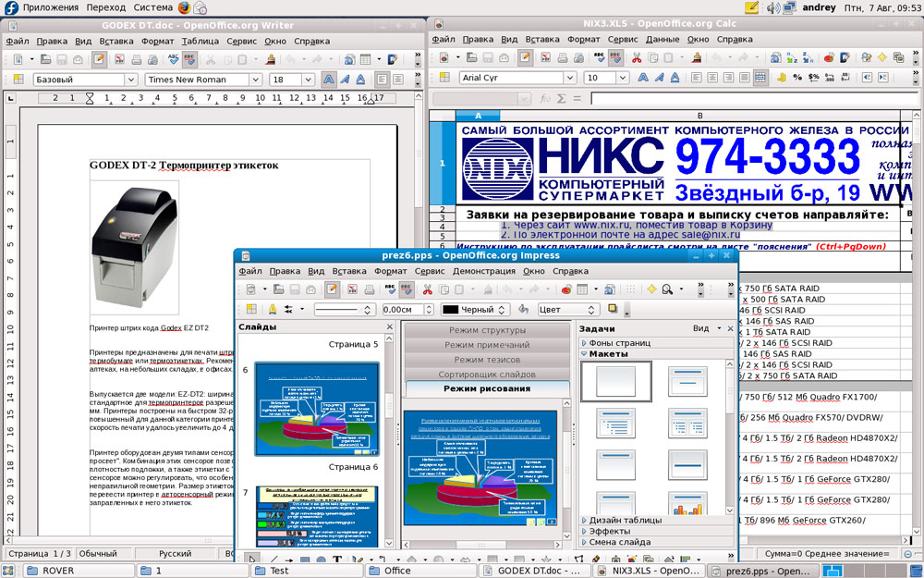Export Writer document directly as PDF
924x578 pixels.
click(x=119, y=59)
